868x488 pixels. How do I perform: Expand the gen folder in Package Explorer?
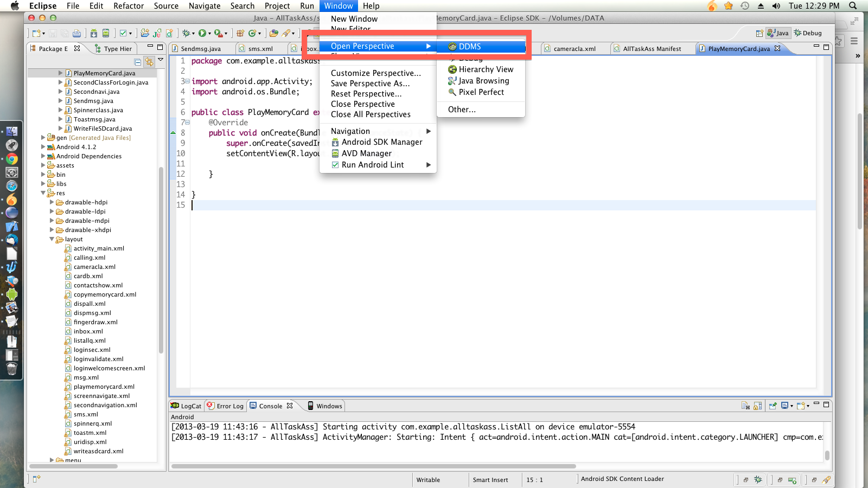(43, 138)
